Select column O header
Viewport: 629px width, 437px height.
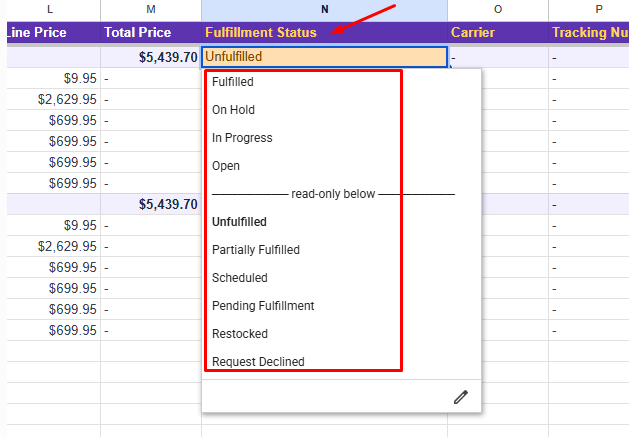(x=498, y=9)
